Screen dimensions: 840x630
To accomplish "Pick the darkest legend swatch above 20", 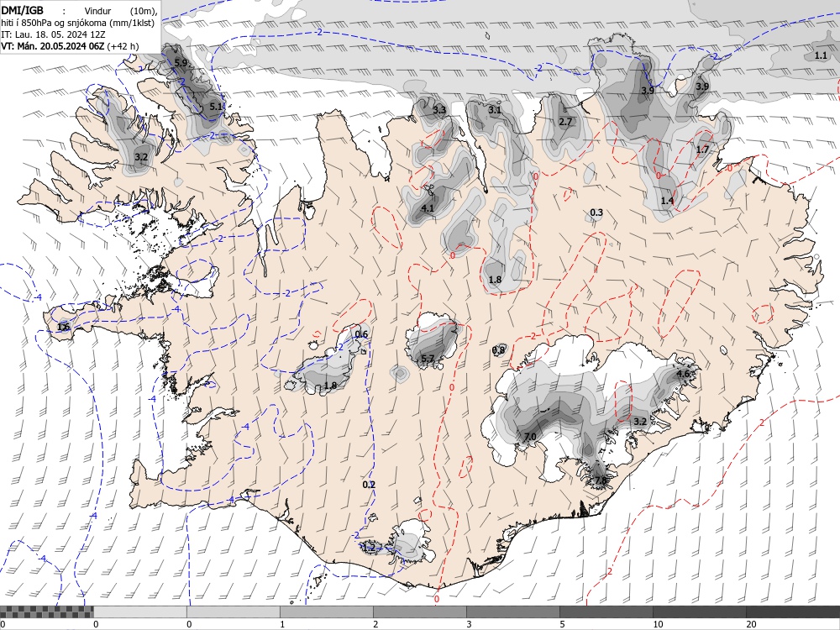I will coord(793,612).
